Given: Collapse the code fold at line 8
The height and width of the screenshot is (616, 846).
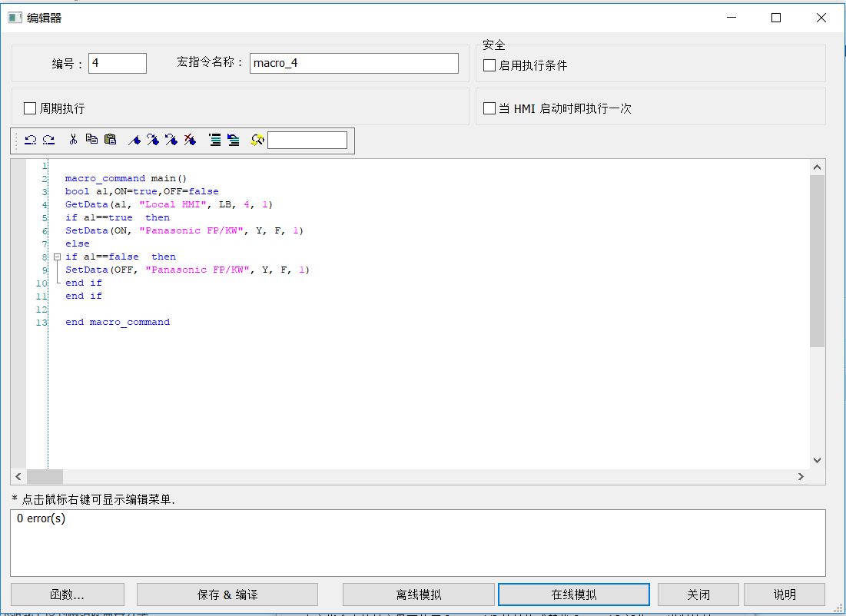Looking at the screenshot, I should click(x=56, y=257).
